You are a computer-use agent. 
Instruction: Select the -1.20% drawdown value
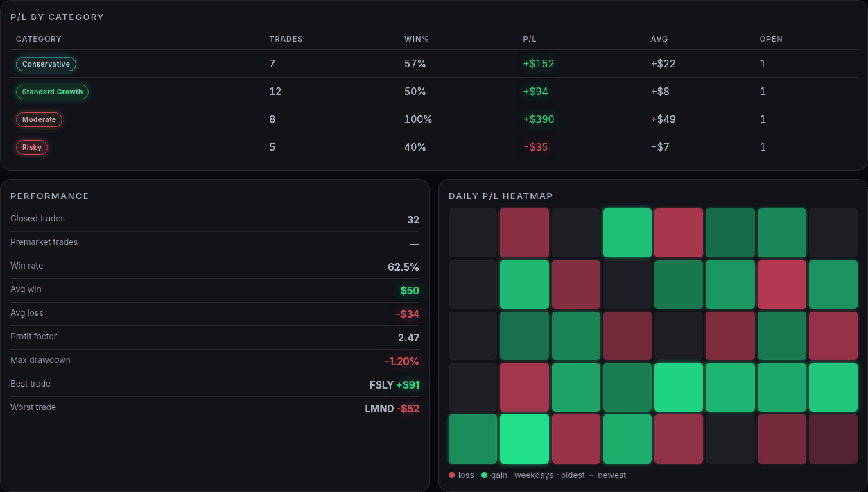click(402, 362)
